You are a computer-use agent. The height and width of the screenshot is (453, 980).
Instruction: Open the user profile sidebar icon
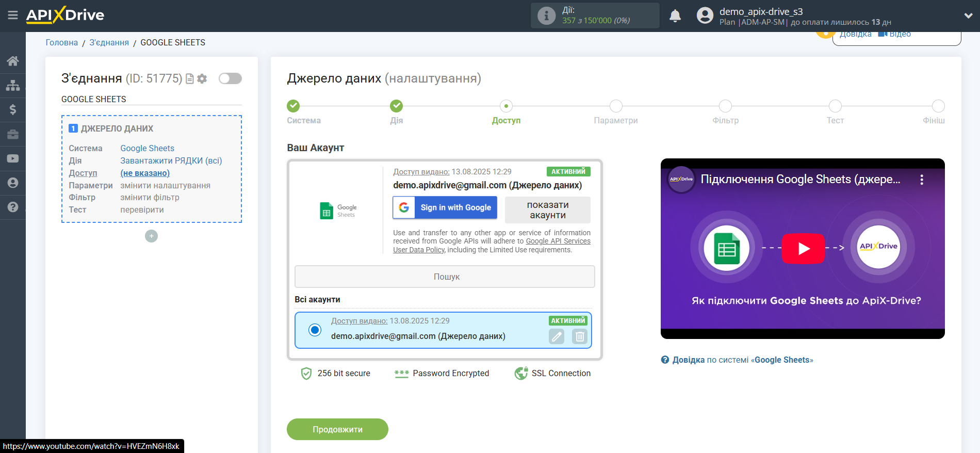pyautogui.click(x=13, y=183)
